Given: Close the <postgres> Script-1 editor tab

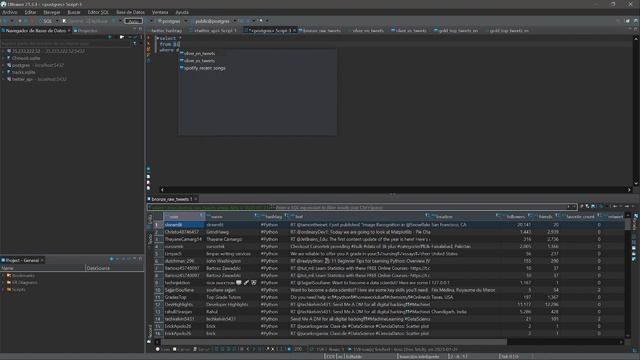Looking at the screenshot, I should tap(294, 31).
